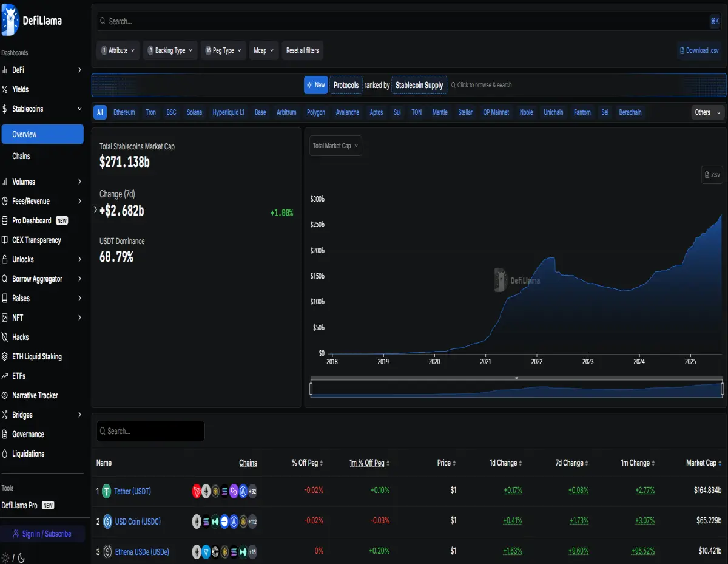728x564 pixels.
Task: Open the Peg Type filter dropdown
Action: [223, 50]
